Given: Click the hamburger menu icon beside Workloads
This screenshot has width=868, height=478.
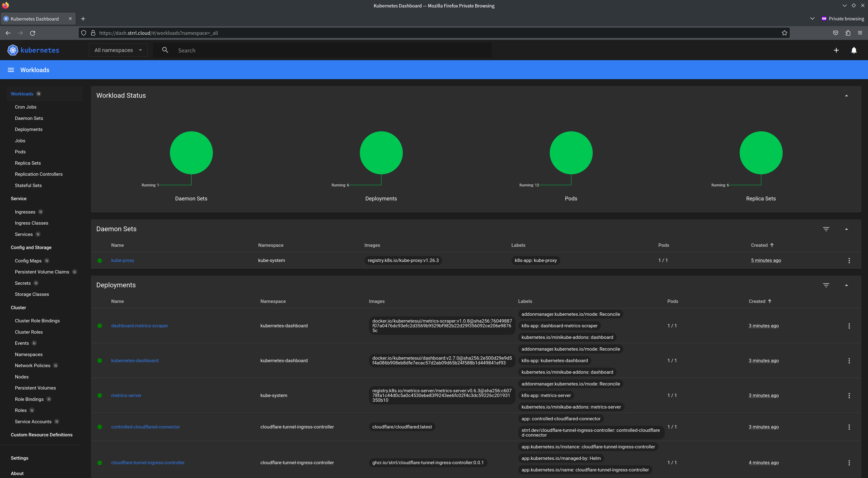Looking at the screenshot, I should [x=11, y=70].
